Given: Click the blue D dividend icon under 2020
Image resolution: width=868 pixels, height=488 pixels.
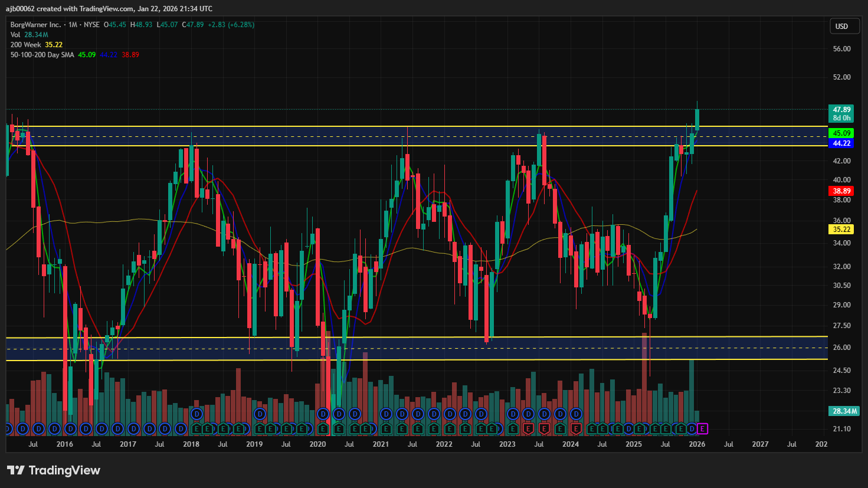Looking at the screenshot, I should [323, 414].
